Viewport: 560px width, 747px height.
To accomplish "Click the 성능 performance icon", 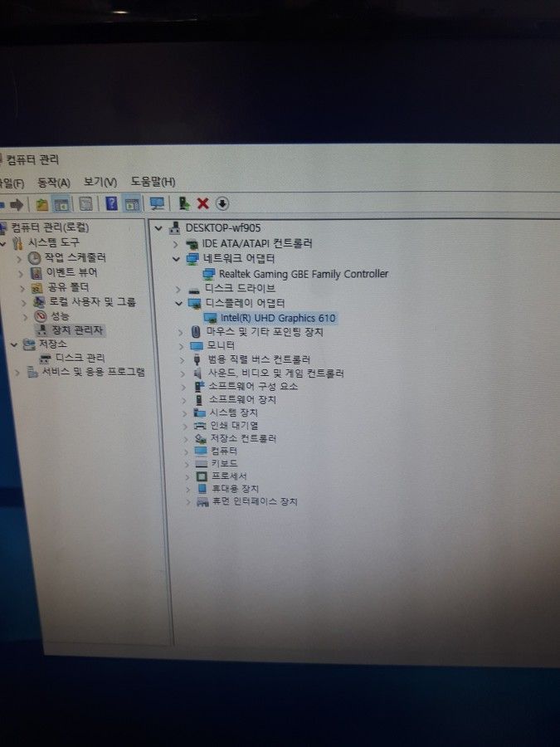I will coord(41,316).
